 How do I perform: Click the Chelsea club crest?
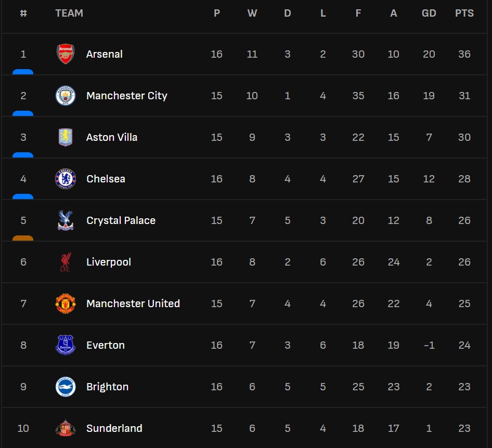[x=66, y=179]
